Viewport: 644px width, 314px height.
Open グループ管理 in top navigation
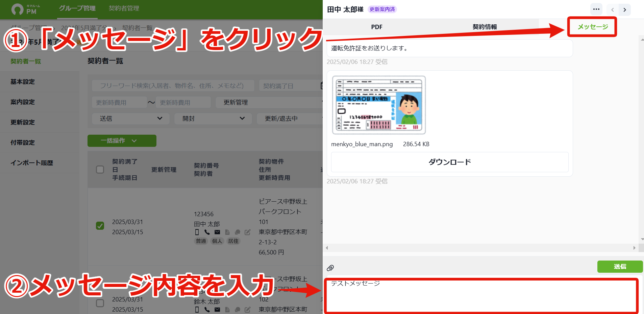[77, 8]
